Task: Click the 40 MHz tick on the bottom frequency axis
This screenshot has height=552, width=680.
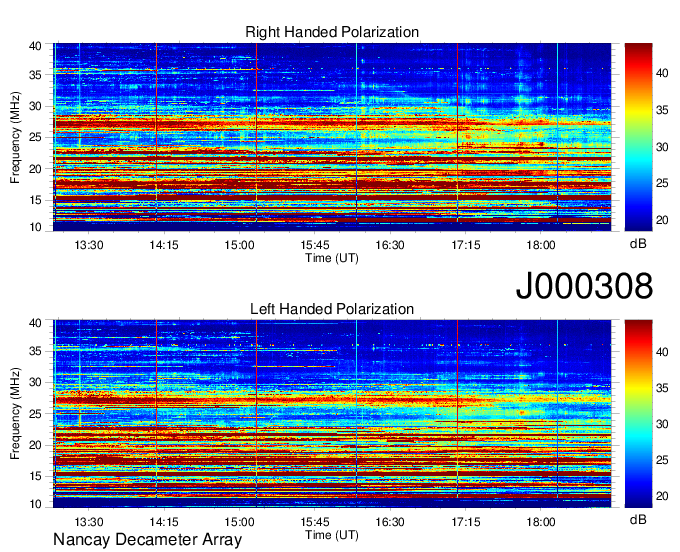Action: coord(35,323)
